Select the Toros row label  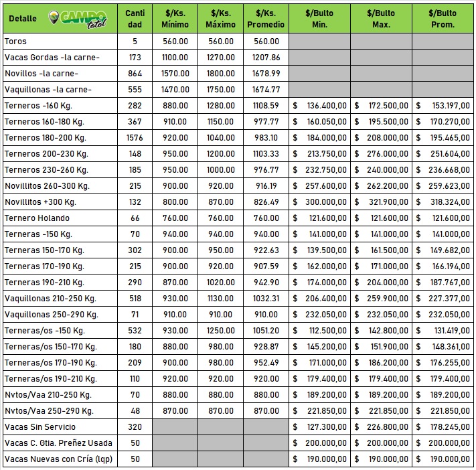click(x=16, y=42)
